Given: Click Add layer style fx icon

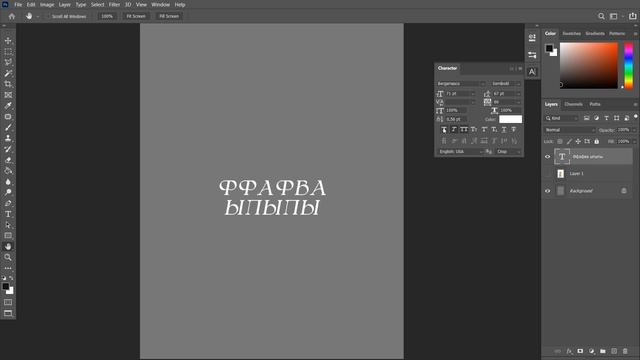Looking at the screenshot, I should coord(569,351).
